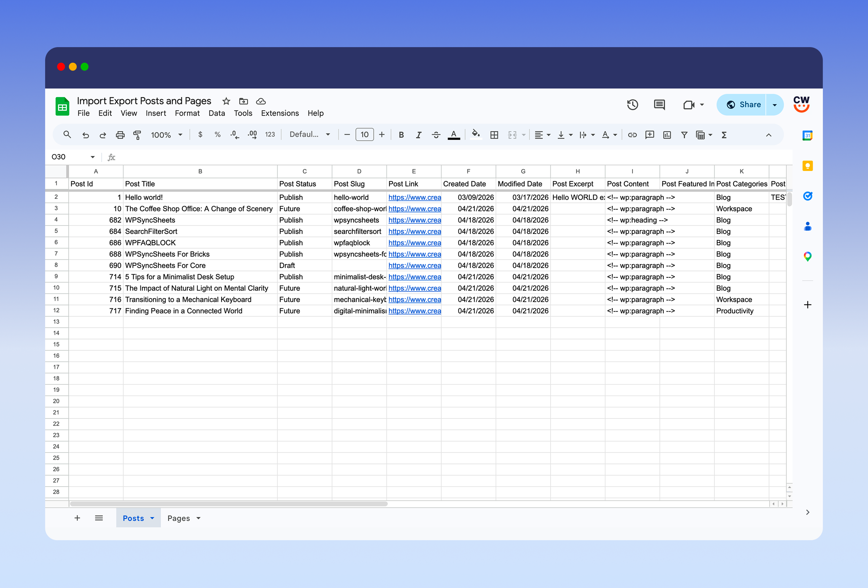Click the functions sigma icon

tap(724, 135)
